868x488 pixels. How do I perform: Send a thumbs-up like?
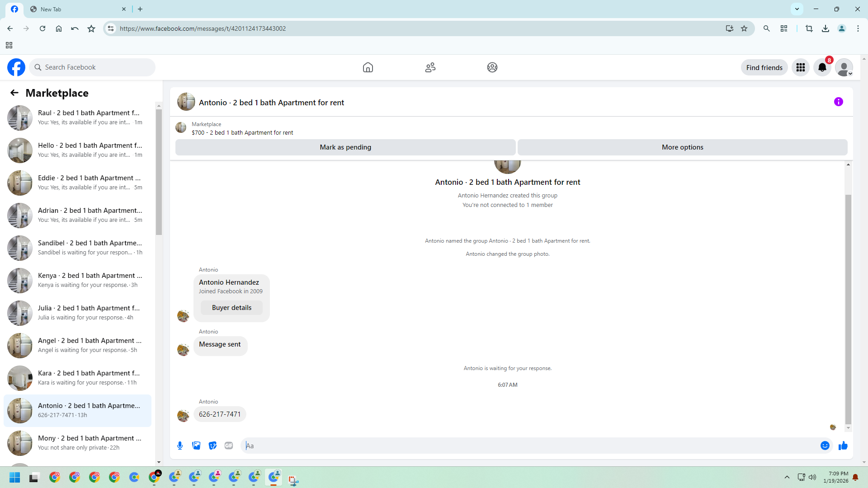click(x=843, y=446)
